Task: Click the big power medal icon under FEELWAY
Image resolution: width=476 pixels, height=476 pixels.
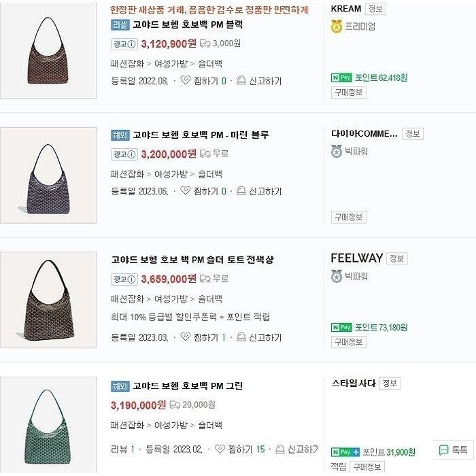Action: click(x=336, y=276)
